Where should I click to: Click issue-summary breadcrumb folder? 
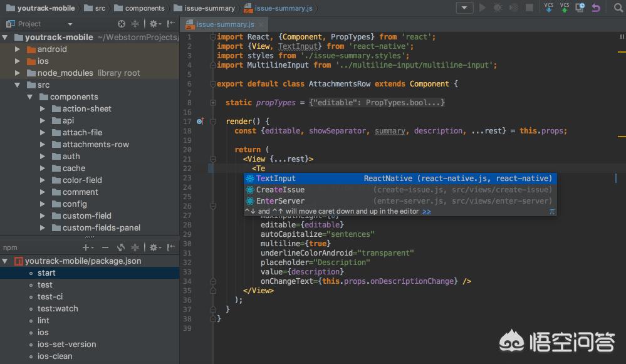[204, 8]
